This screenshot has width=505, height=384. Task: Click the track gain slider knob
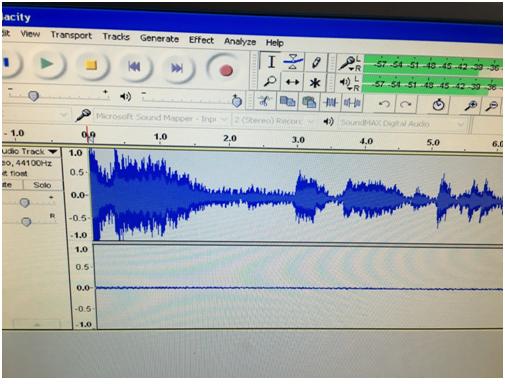pos(25,202)
